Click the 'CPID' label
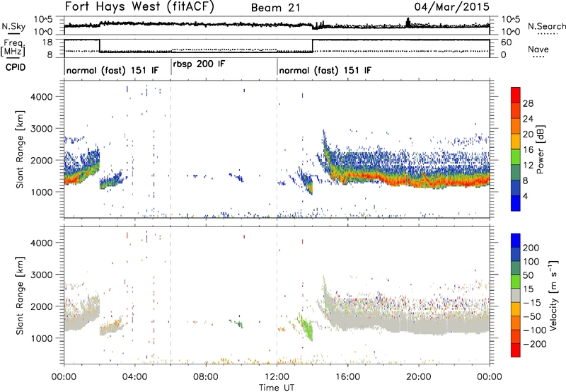566x392 pixels. pos(16,67)
